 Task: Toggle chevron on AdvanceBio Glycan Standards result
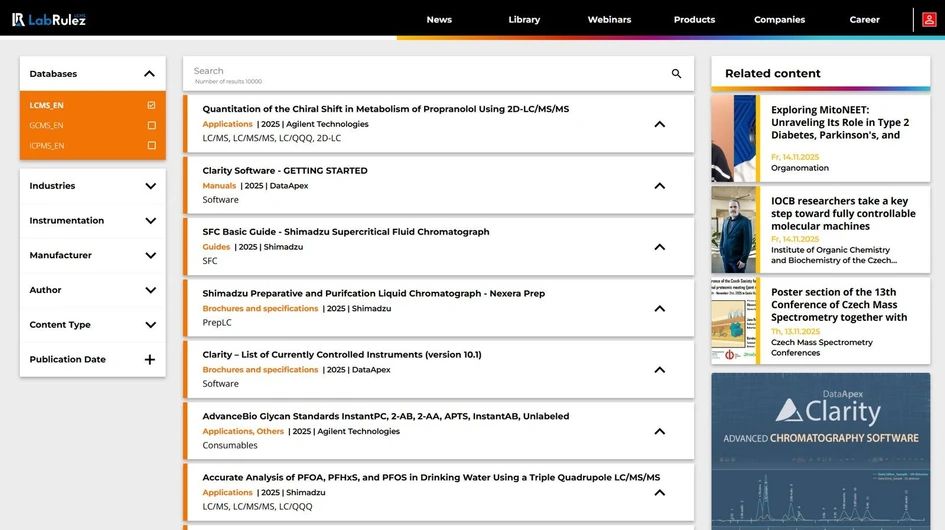(659, 432)
